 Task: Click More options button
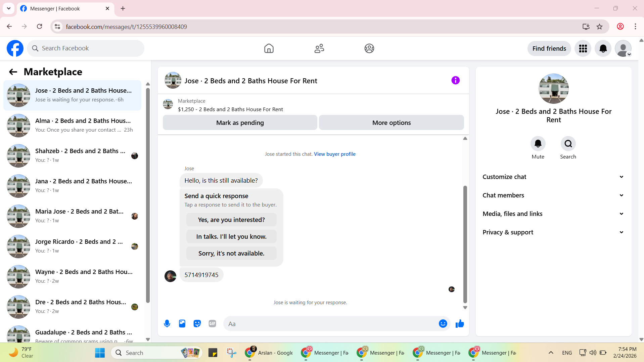point(392,123)
